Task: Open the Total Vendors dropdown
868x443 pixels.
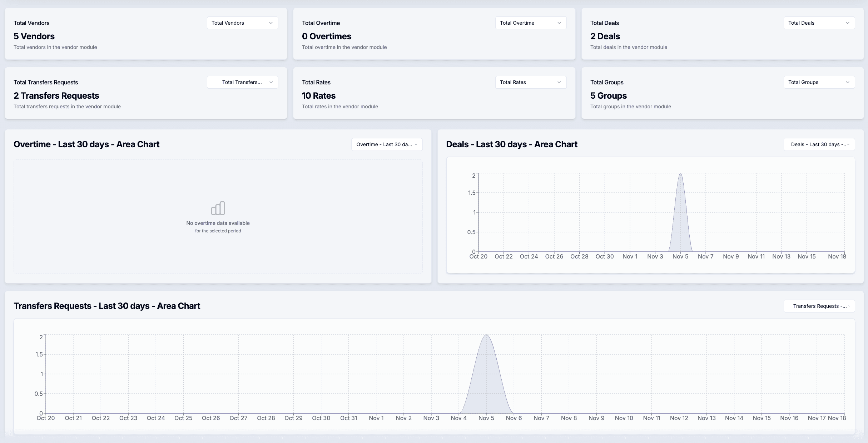Action: click(242, 23)
